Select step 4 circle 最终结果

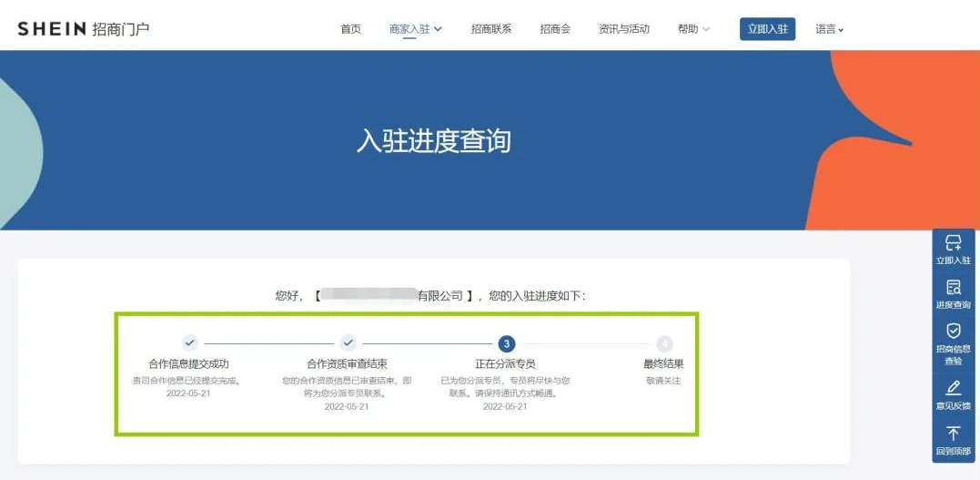[664, 343]
